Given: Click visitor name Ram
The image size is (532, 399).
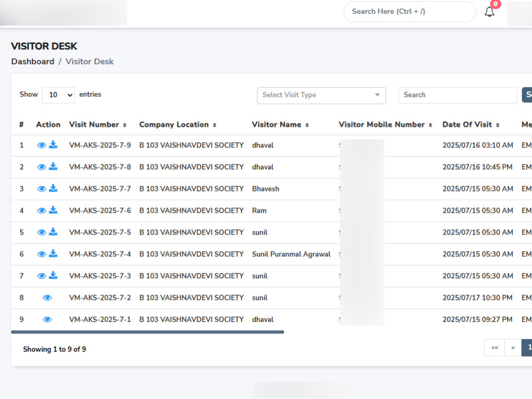Looking at the screenshot, I should (259, 210).
